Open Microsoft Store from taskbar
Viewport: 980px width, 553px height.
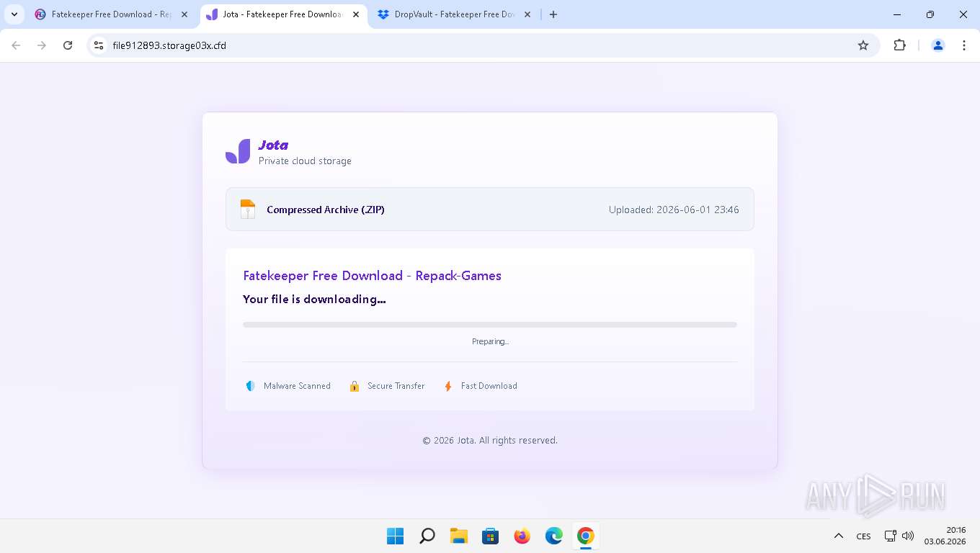point(490,536)
